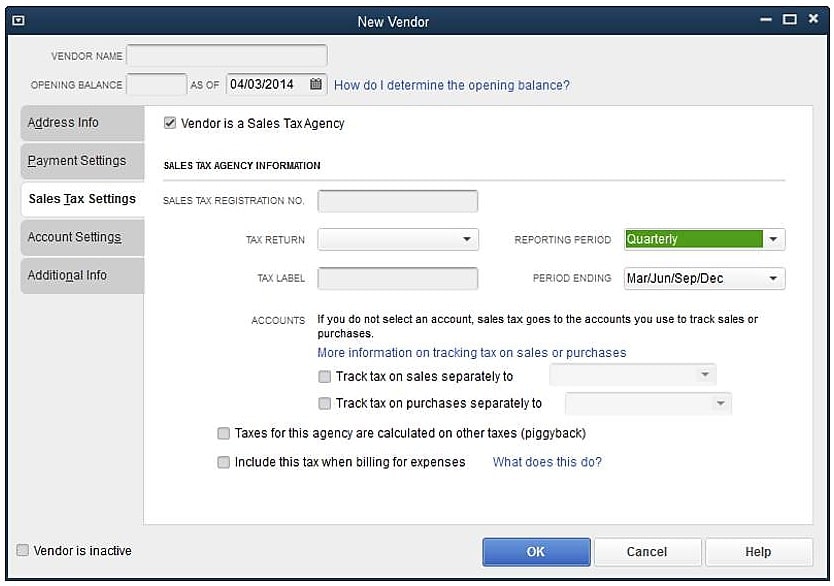Click the Help button
The height and width of the screenshot is (586, 834).
758,551
